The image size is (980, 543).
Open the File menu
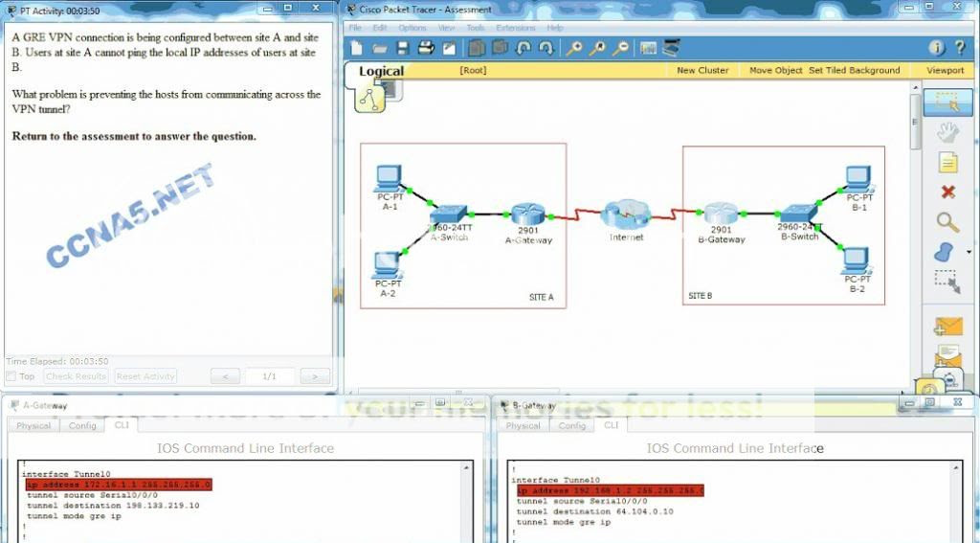pos(355,28)
